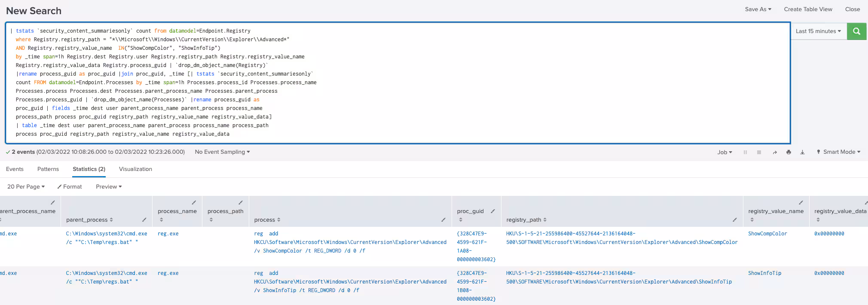The width and height of the screenshot is (868, 305).
Task: Click proc_guid containing 1B08
Action: (476, 286)
